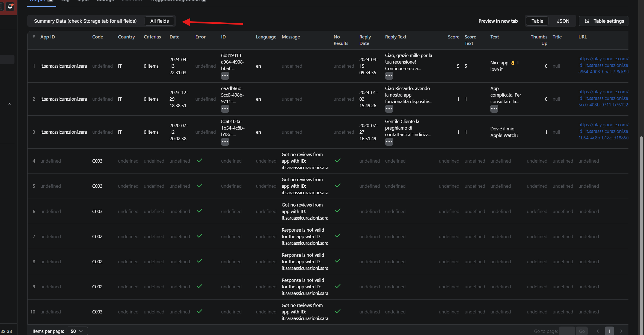
Task: Open Play Store URL in row 2
Action: point(603,98)
